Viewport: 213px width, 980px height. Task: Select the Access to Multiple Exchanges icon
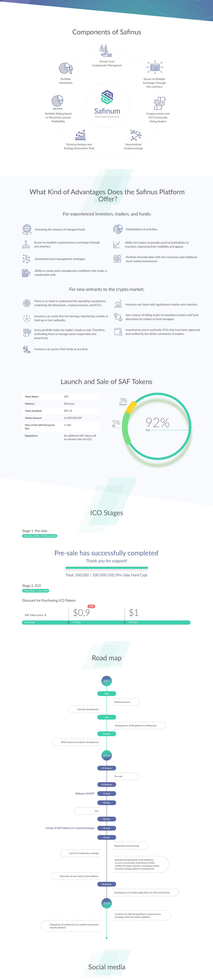[x=155, y=67]
